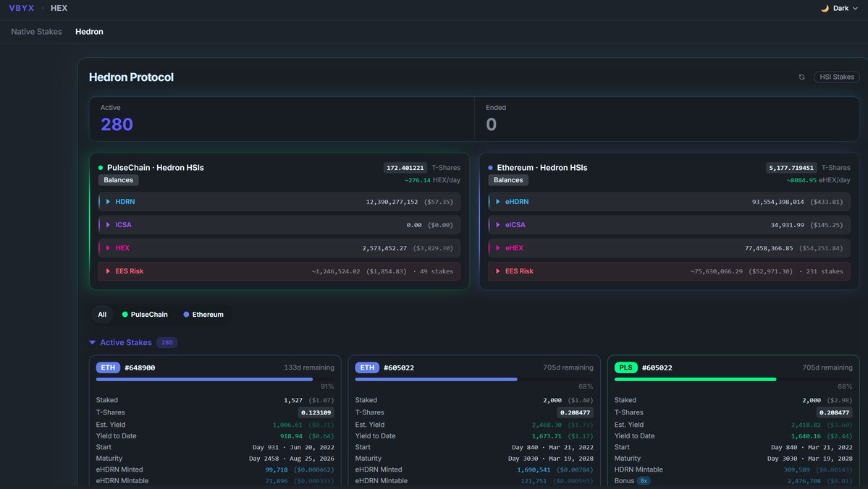Open the Dark theme dropdown chevron
Image resolution: width=868 pixels, height=489 pixels.
coord(855,8)
